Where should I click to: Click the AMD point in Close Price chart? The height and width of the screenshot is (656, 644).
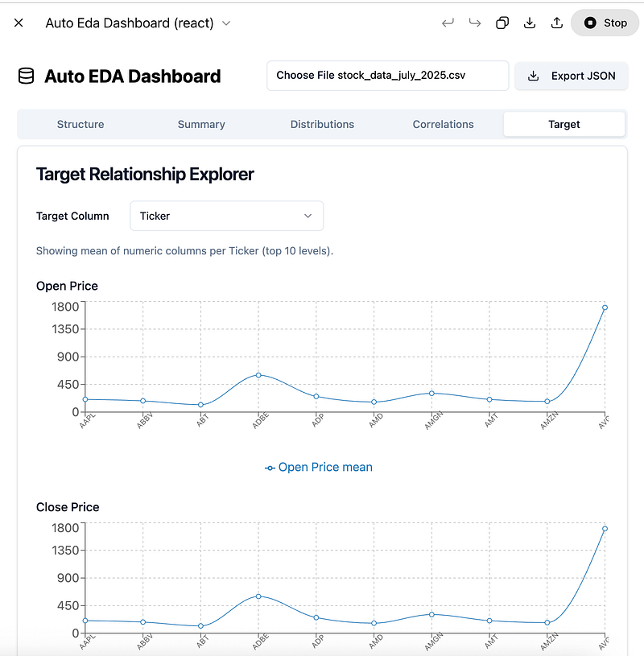tap(374, 623)
